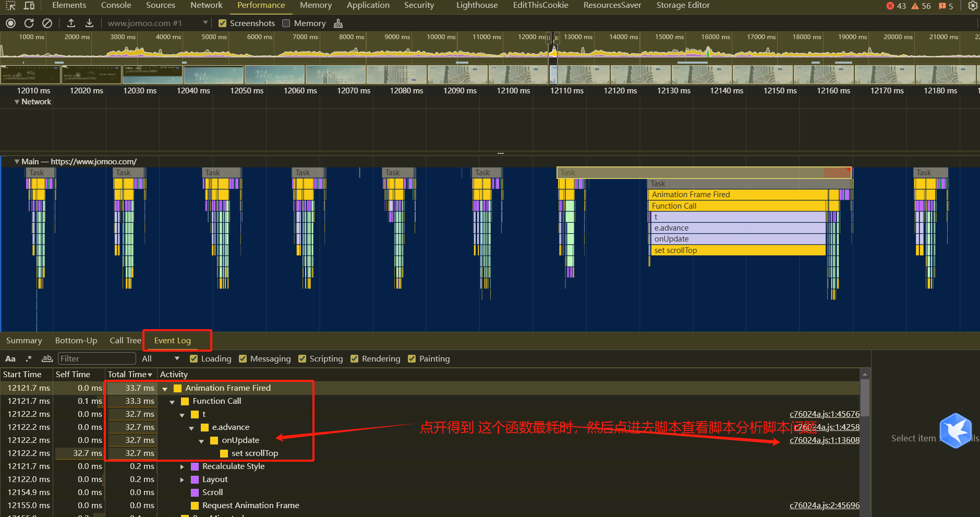
Task: Switch to the Bottom-Up tab
Action: (76, 341)
